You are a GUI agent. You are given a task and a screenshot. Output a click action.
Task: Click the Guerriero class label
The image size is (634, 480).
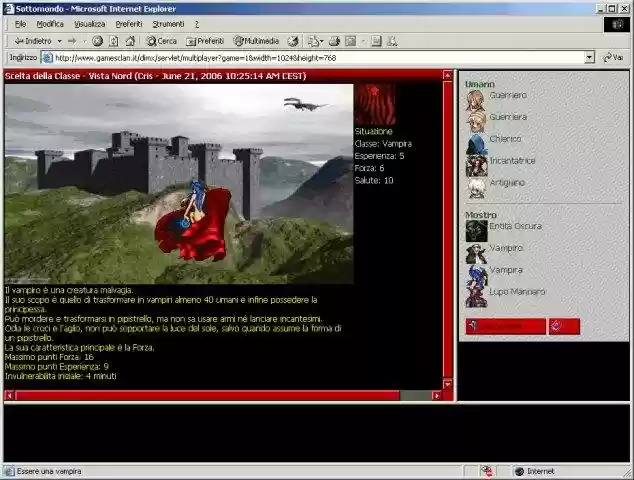click(x=508, y=95)
